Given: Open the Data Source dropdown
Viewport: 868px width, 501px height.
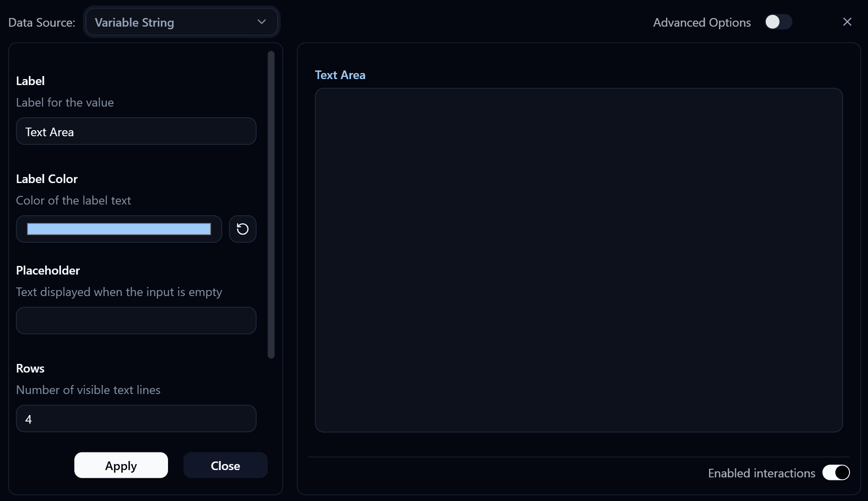Looking at the screenshot, I should (x=182, y=22).
